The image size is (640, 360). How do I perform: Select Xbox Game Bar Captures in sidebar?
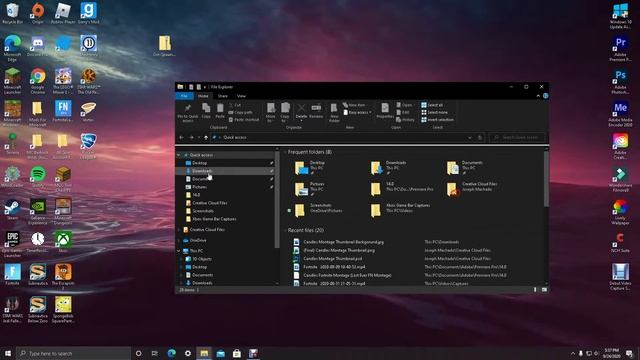point(225,219)
